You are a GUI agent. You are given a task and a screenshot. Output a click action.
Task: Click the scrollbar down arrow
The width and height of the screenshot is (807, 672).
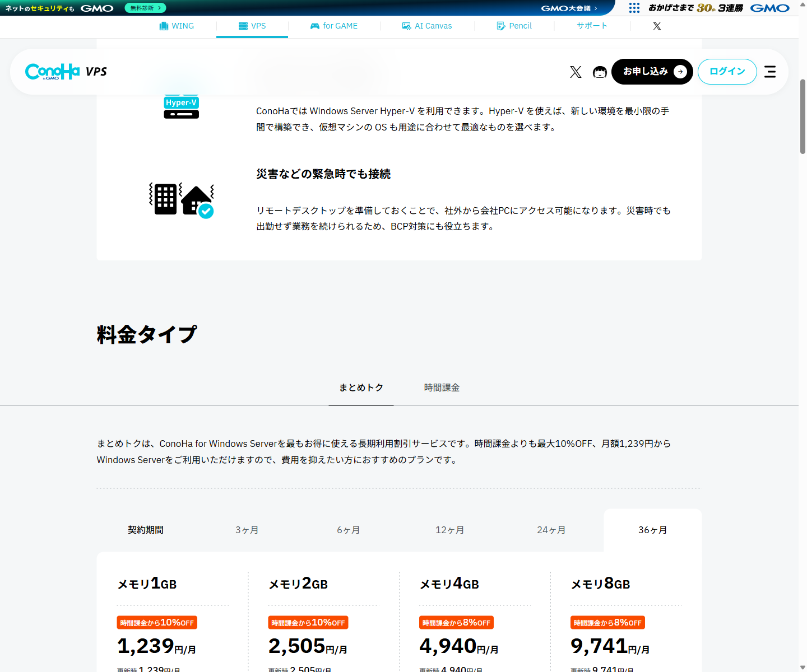[803, 666]
